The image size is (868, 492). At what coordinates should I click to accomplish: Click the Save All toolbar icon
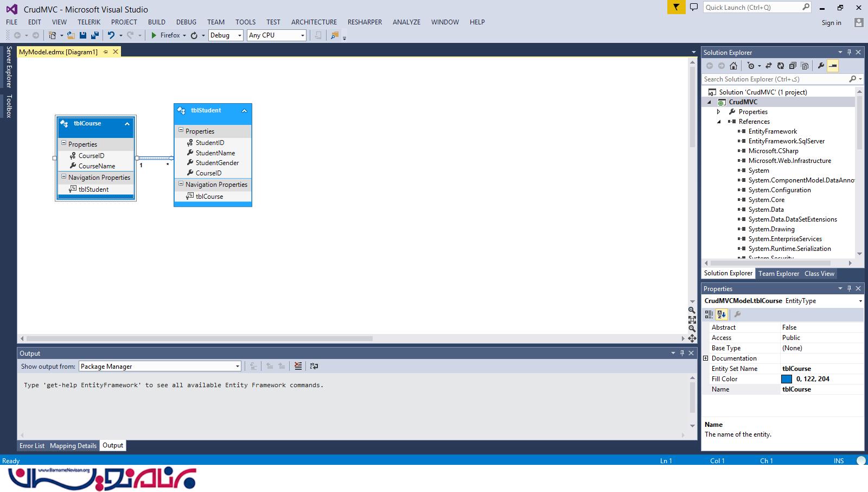[95, 35]
